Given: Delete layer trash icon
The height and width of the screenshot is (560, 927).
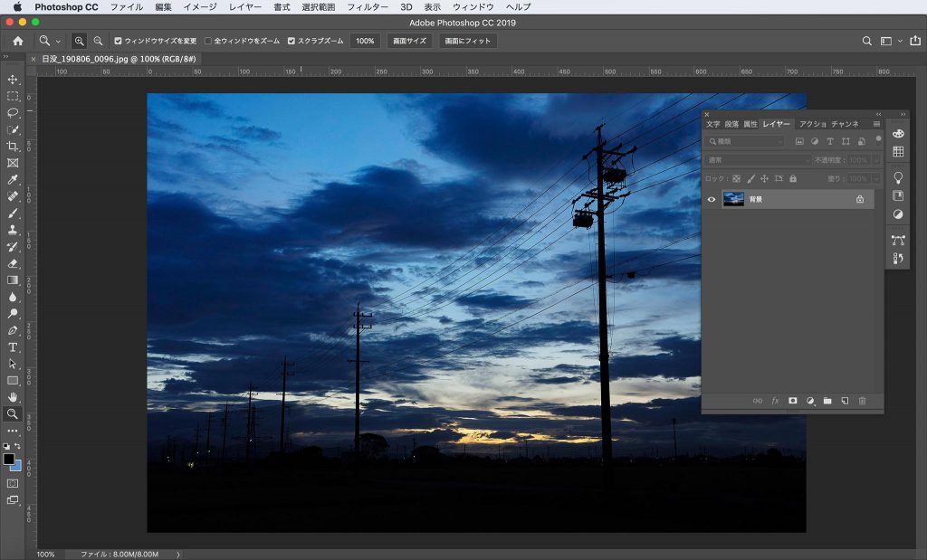Looking at the screenshot, I should pyautogui.click(x=862, y=401).
